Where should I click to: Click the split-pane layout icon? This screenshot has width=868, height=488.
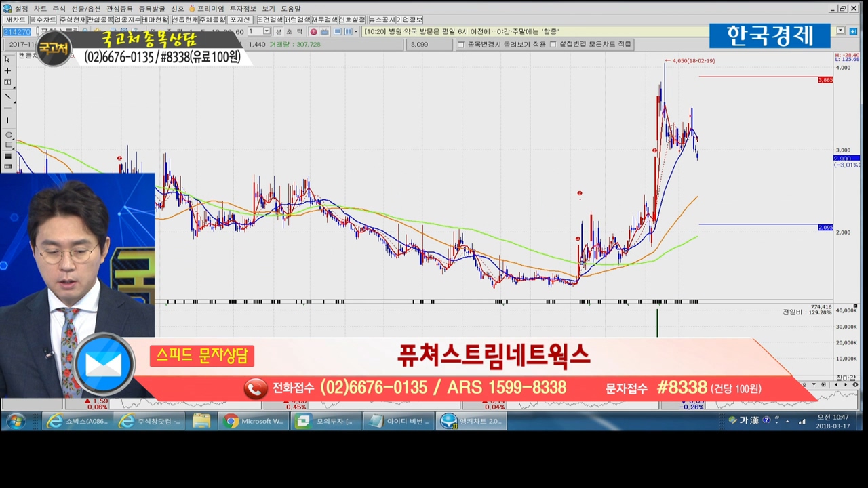[x=348, y=32]
